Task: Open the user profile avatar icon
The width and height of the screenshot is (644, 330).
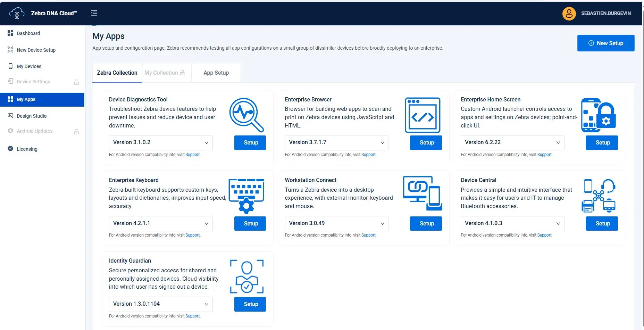Action: click(x=569, y=14)
